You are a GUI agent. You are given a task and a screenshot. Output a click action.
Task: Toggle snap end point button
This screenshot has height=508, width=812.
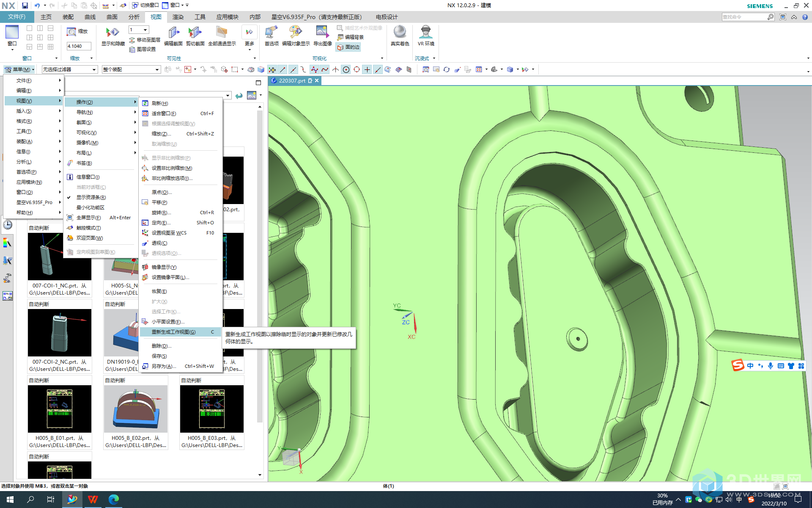283,70
